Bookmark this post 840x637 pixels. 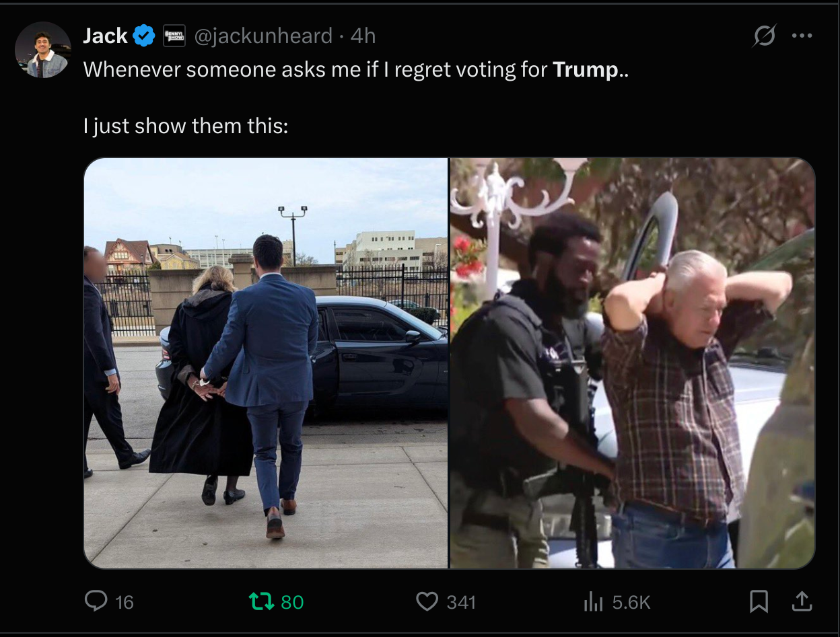click(759, 601)
